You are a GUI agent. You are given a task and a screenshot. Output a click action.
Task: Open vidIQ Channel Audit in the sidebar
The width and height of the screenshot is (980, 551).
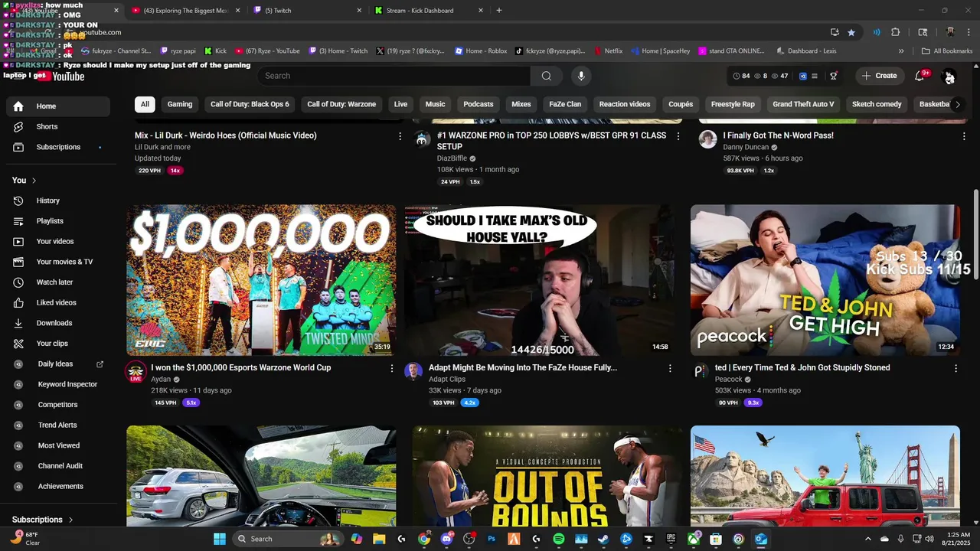click(x=58, y=466)
